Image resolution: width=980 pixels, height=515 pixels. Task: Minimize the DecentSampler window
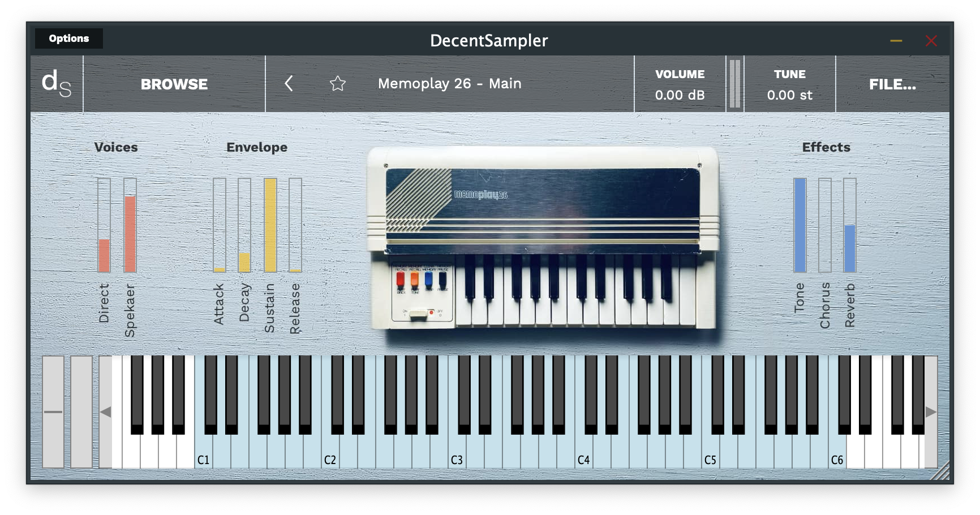point(896,41)
